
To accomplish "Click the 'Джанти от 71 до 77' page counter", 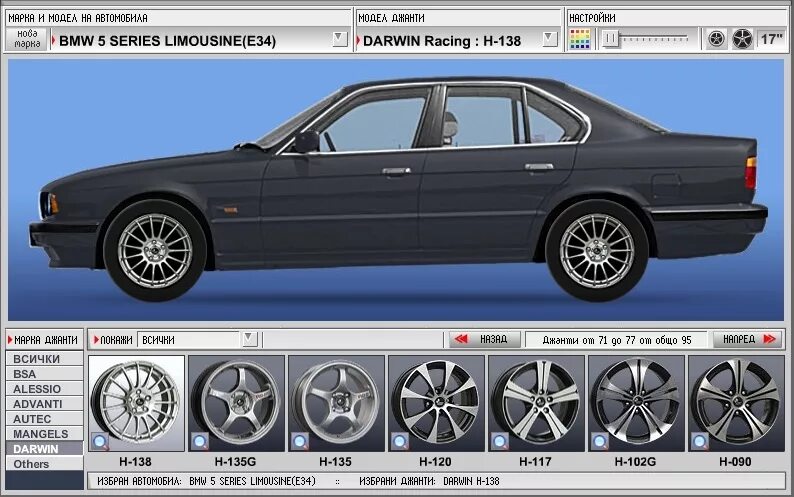I will [616, 340].
